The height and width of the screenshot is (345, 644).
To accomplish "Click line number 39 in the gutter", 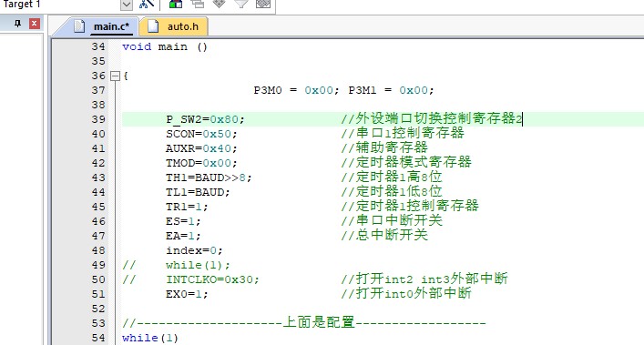I will click(98, 119).
